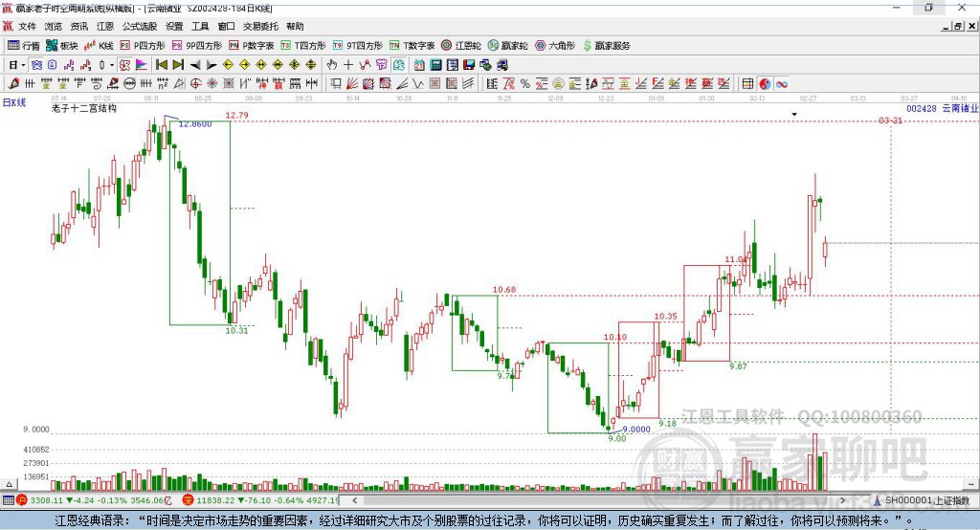Screen dimensions: 980x530
Task: Toggle the infinity symbol icon
Action: click(782, 84)
